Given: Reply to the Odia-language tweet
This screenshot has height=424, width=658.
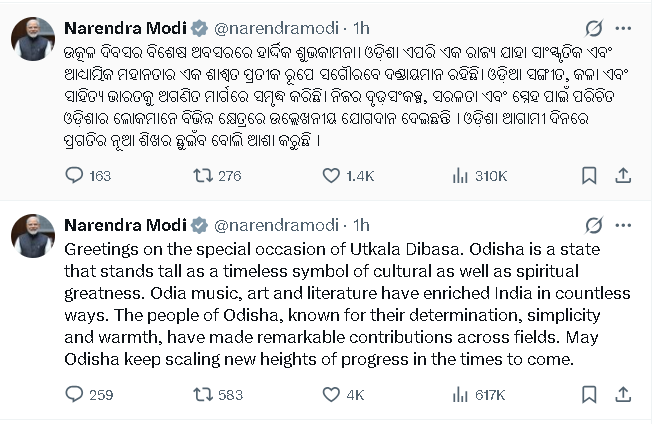Looking at the screenshot, I should (74, 176).
